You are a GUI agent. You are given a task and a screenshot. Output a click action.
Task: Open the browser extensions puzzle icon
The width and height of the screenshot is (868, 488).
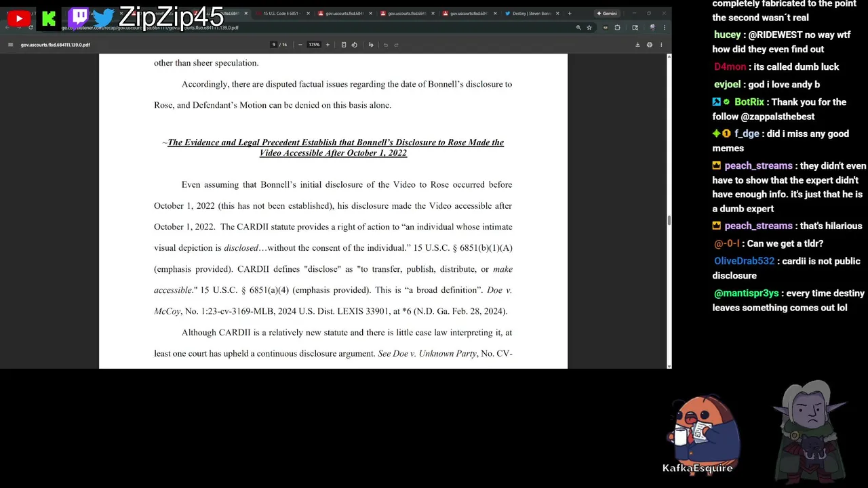pyautogui.click(x=617, y=28)
